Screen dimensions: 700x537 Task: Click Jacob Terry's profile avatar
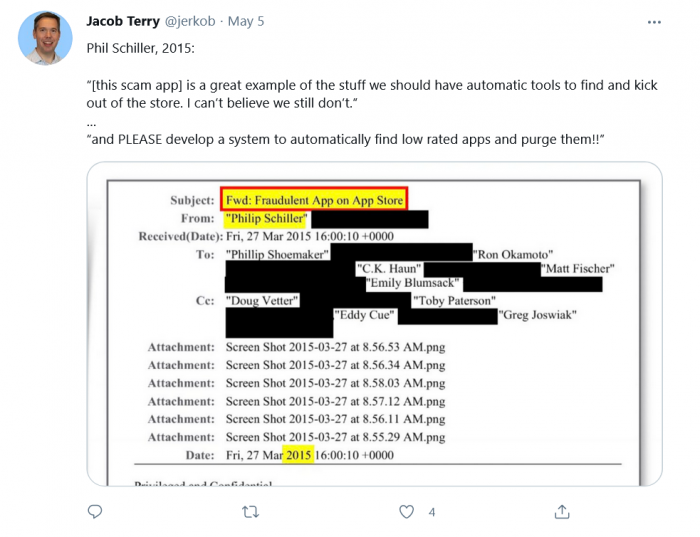click(x=46, y=38)
